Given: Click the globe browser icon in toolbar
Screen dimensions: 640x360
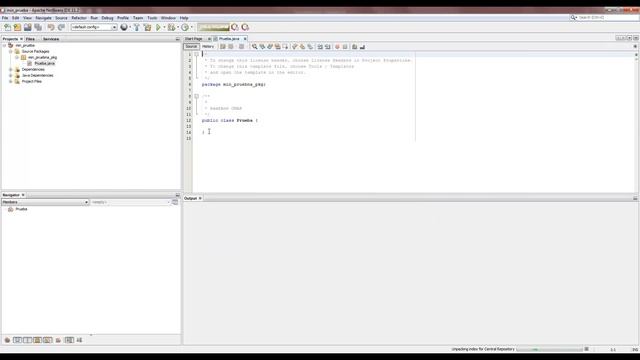Looking at the screenshot, I should pyautogui.click(x=124, y=27).
